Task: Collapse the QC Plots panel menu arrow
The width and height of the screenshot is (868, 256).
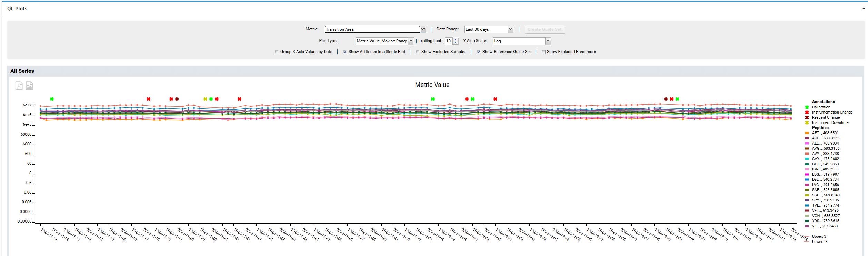Action: (x=864, y=9)
